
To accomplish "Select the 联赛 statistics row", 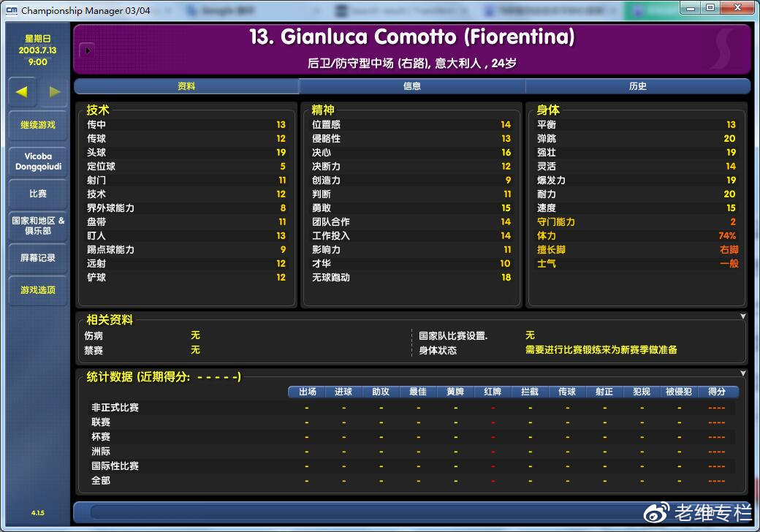I will [x=412, y=422].
